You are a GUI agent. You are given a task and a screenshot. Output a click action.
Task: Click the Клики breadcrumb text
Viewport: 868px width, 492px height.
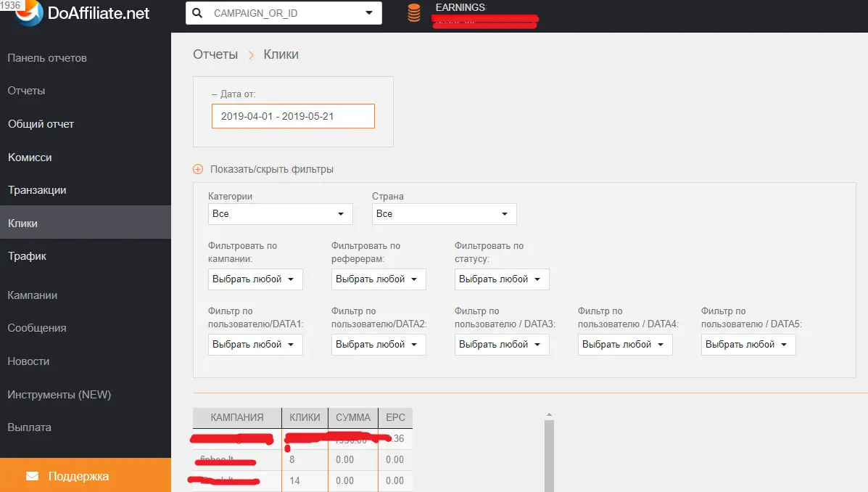point(281,54)
